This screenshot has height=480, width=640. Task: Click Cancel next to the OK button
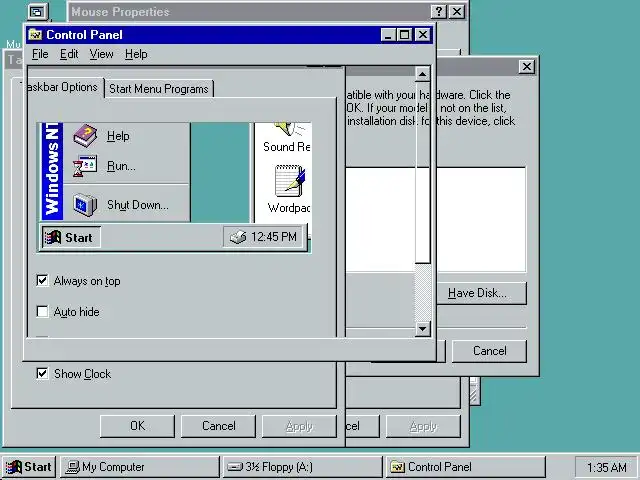[x=218, y=426]
